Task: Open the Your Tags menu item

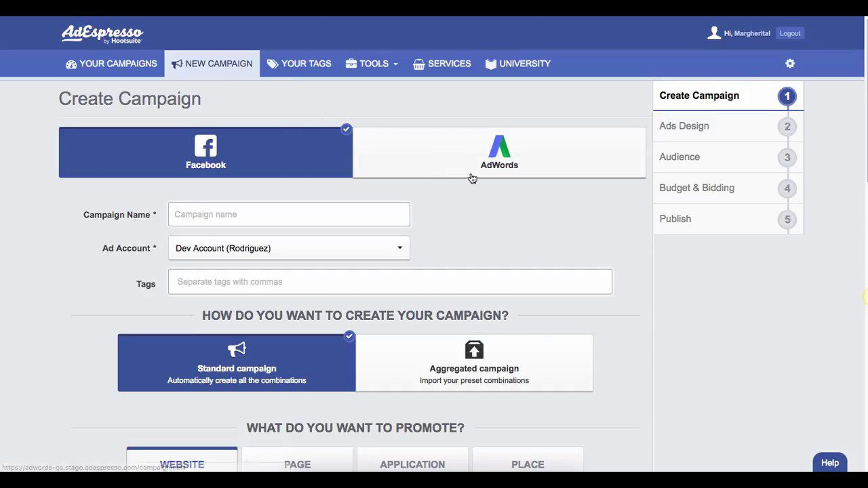Action: (x=299, y=64)
